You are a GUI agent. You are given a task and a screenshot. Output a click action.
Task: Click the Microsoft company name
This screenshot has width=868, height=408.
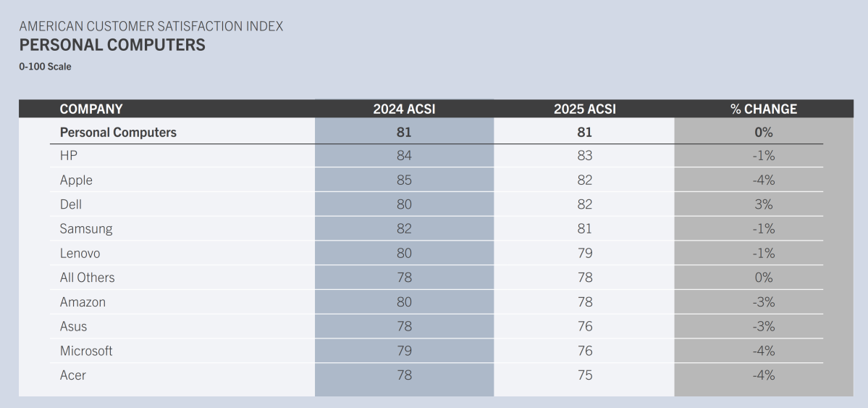(86, 351)
